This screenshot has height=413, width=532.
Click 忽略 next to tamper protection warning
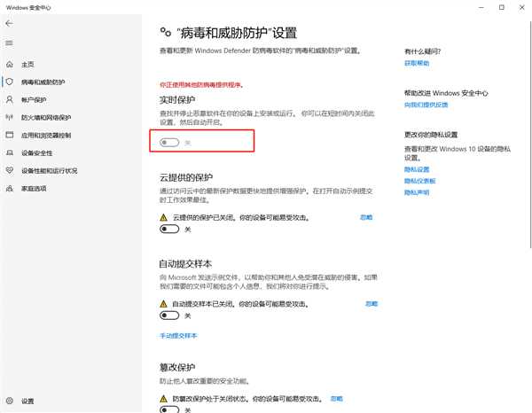(337, 399)
